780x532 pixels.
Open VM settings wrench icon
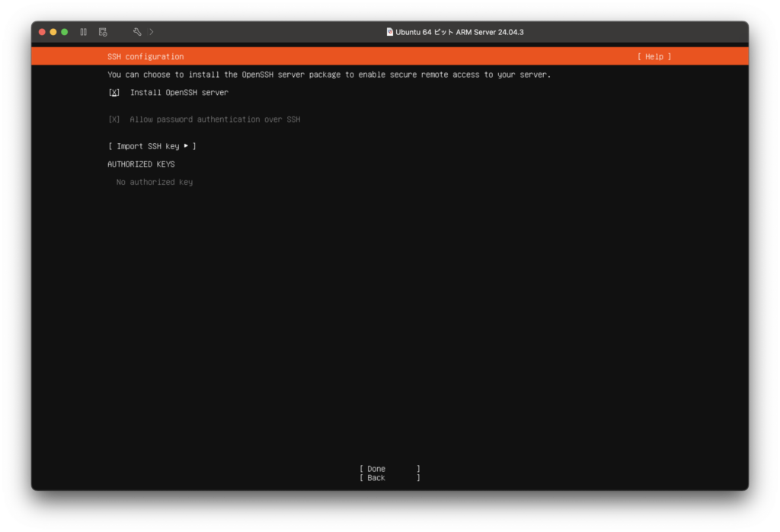pyautogui.click(x=137, y=32)
